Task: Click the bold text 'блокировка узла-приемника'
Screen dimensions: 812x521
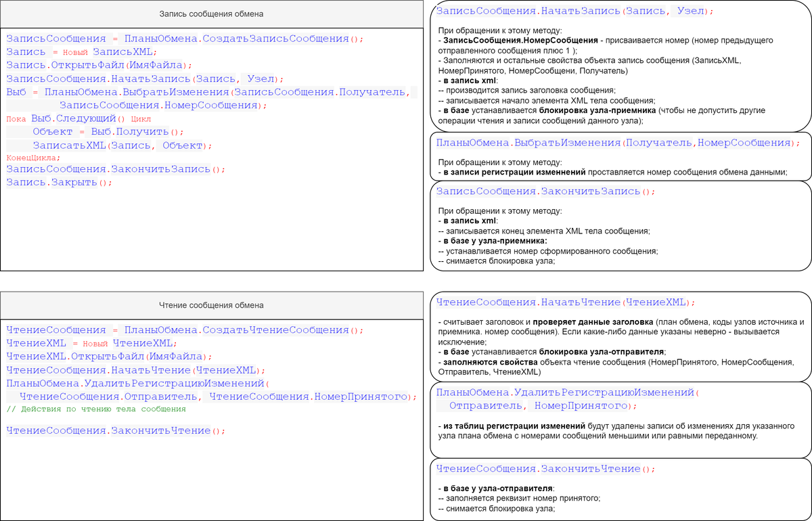Action: [x=597, y=110]
